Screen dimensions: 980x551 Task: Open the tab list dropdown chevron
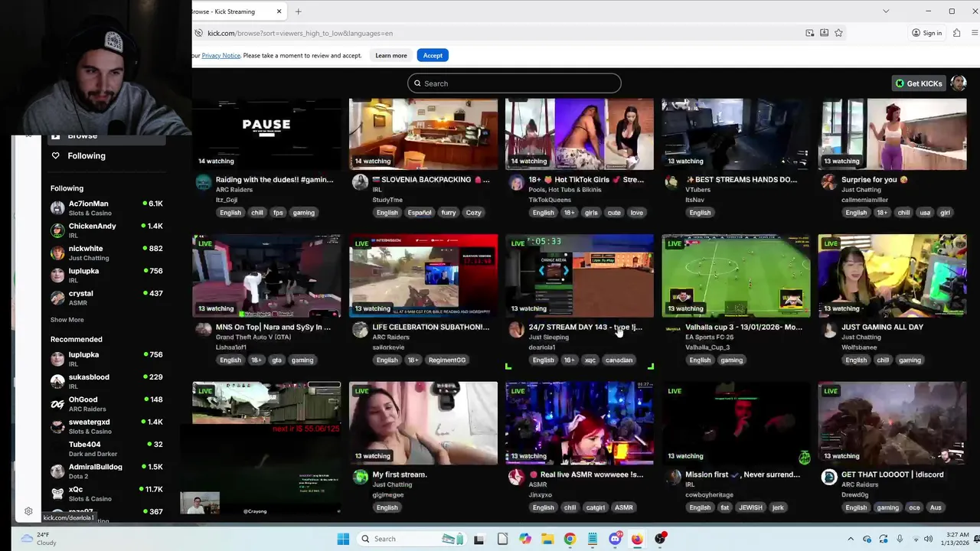(x=886, y=11)
